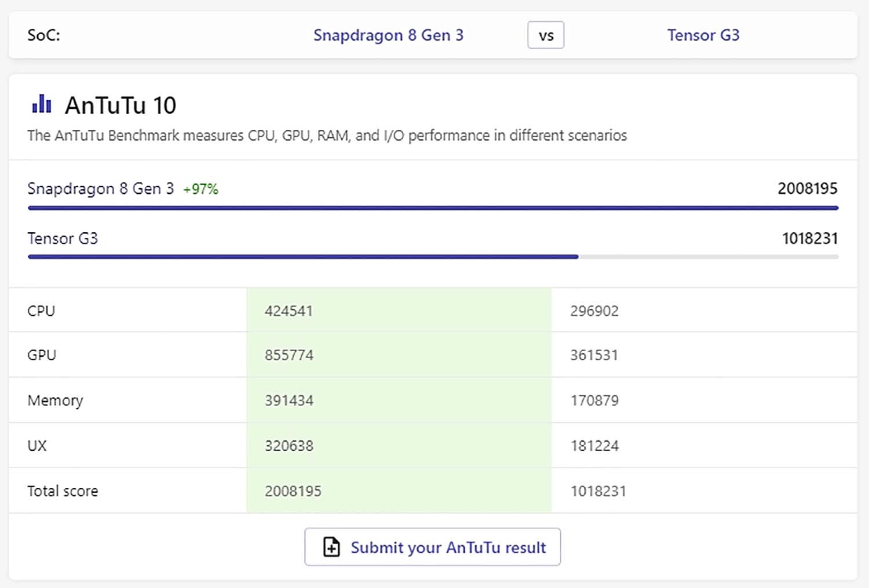Click the document-plus icon in Submit button
The image size is (869, 588).
331,547
